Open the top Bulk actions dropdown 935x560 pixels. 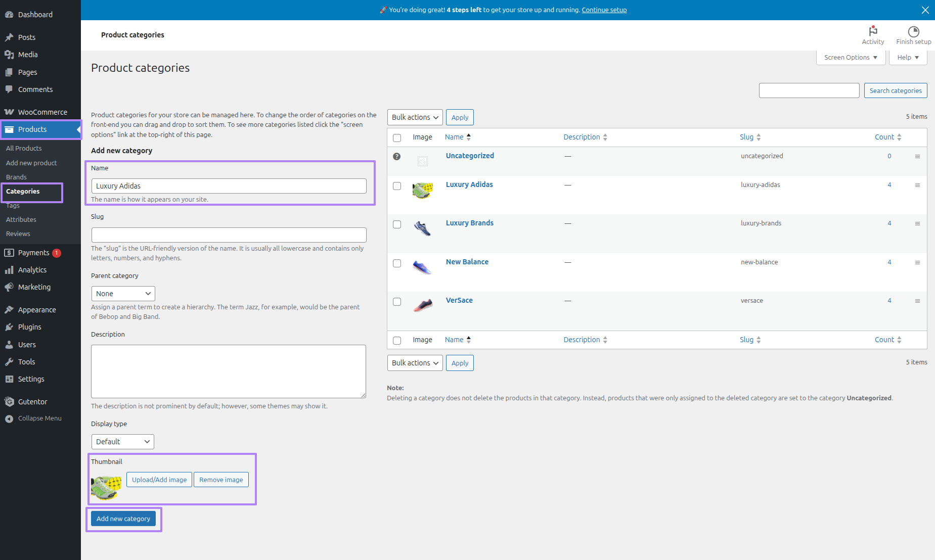(x=415, y=117)
